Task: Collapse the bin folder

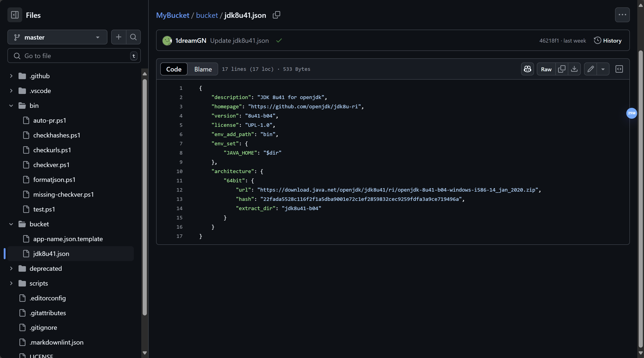Action: pyautogui.click(x=11, y=106)
